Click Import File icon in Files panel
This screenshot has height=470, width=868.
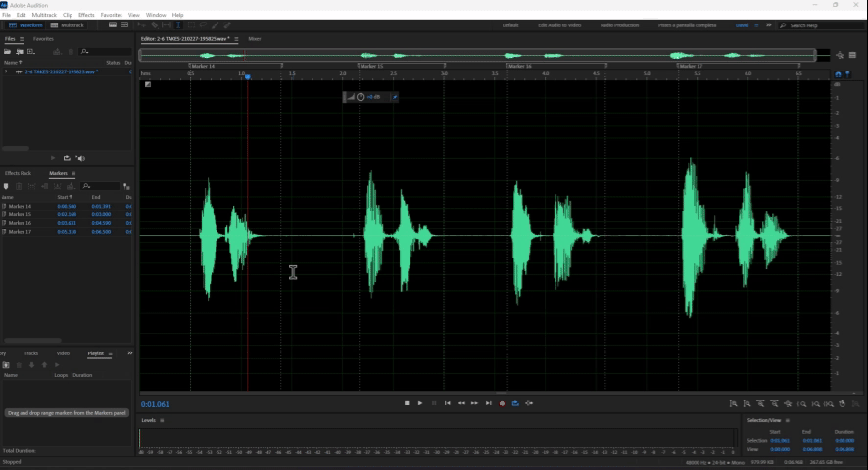pos(20,52)
